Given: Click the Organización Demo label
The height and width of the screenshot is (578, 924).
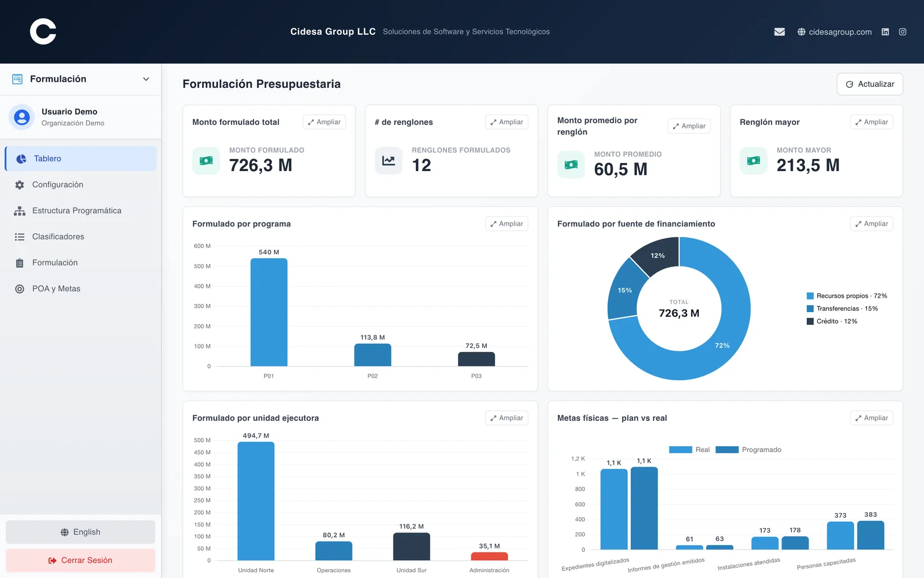Looking at the screenshot, I should tap(73, 123).
